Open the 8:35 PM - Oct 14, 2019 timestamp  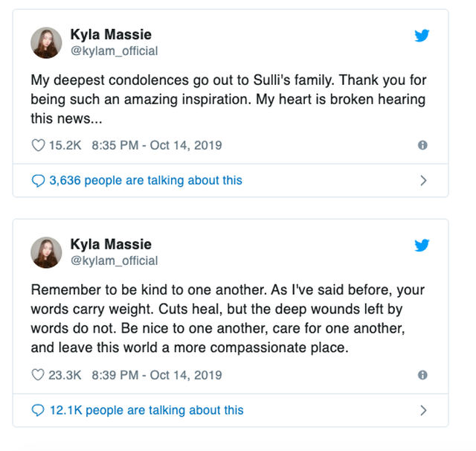tap(156, 146)
